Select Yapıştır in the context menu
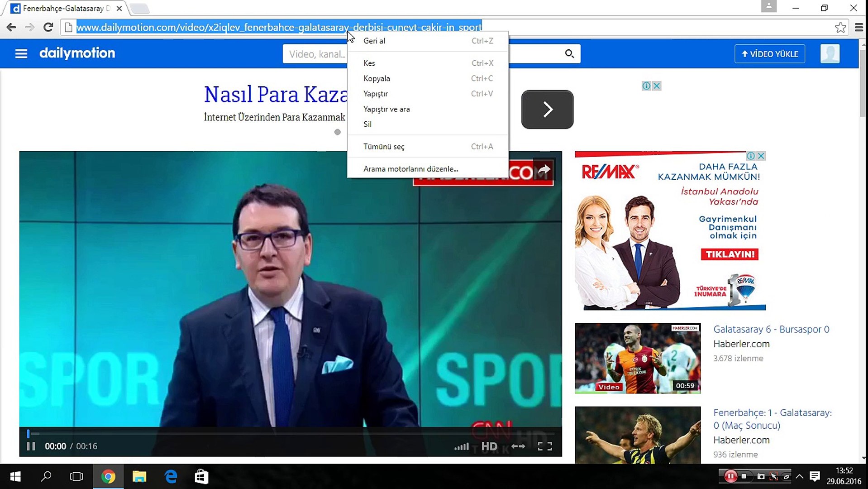This screenshot has height=489, width=868. click(x=428, y=94)
